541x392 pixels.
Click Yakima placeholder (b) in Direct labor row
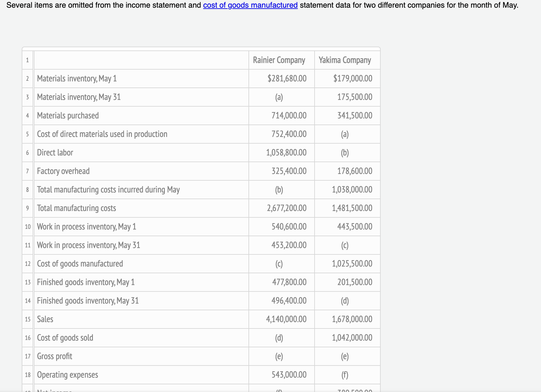[345, 153]
